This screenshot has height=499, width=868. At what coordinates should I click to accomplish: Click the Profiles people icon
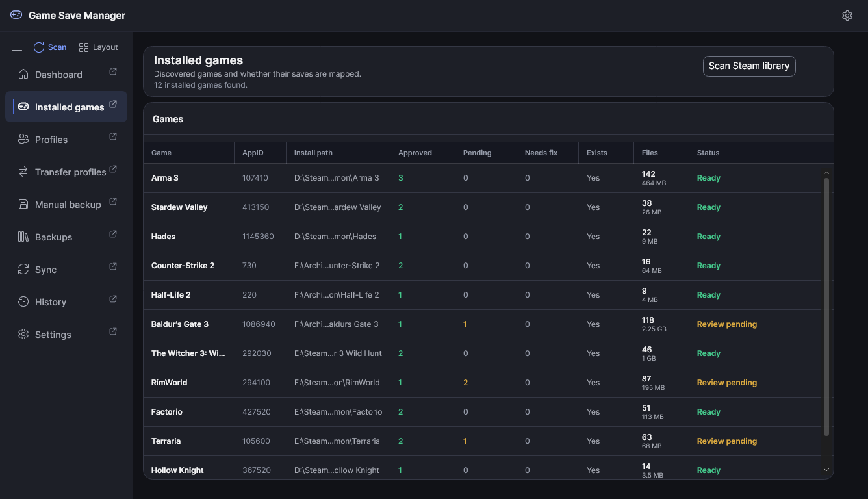(23, 139)
